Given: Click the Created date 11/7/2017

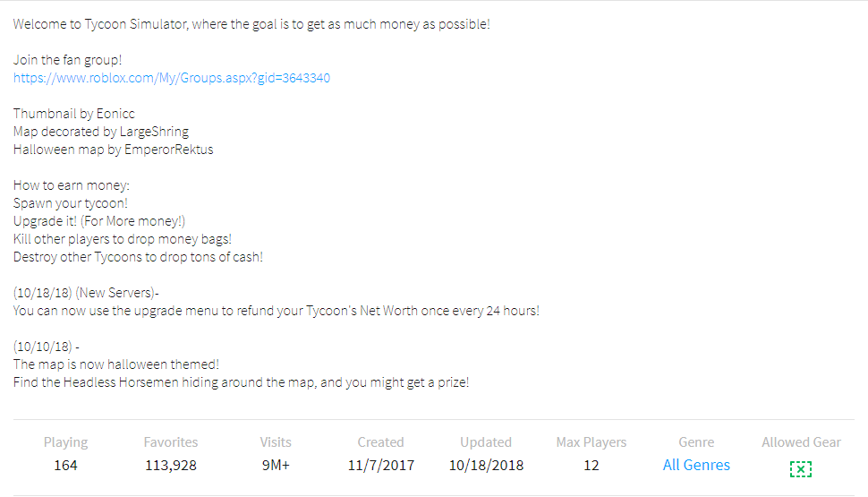Looking at the screenshot, I should [380, 466].
